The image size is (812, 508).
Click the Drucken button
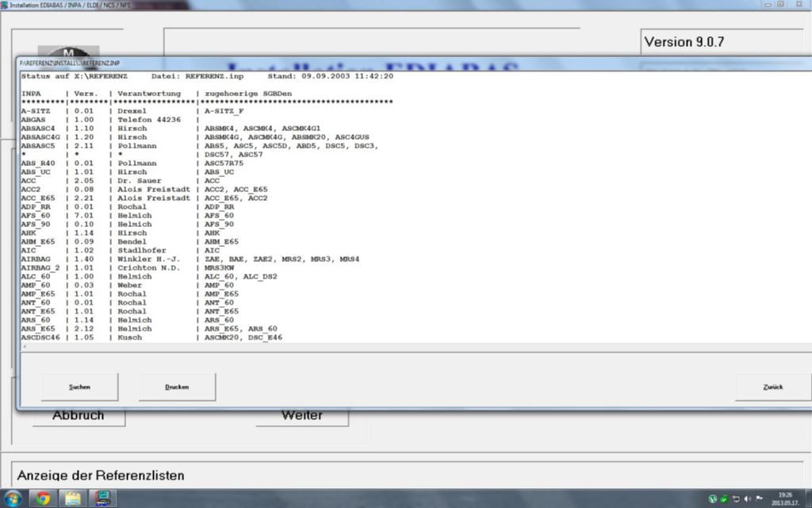[177, 387]
